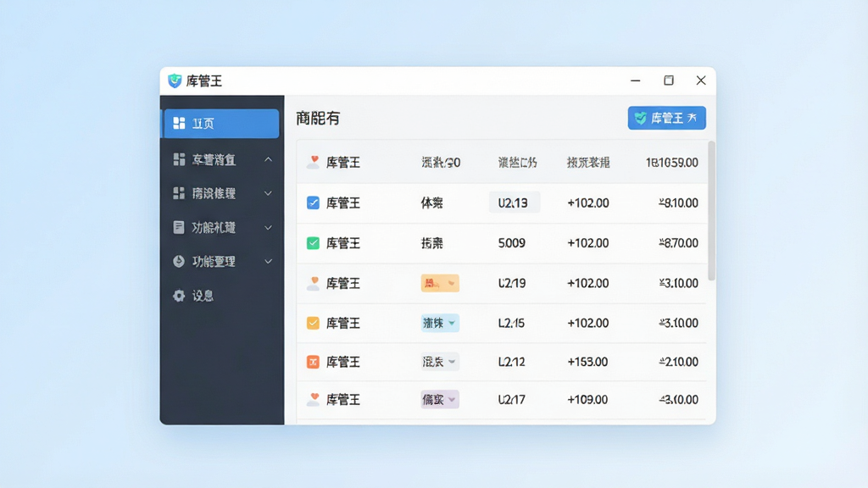The width and height of the screenshot is (868, 488).
Task: Expand the sidebar section with the document icon
Action: tap(268, 227)
